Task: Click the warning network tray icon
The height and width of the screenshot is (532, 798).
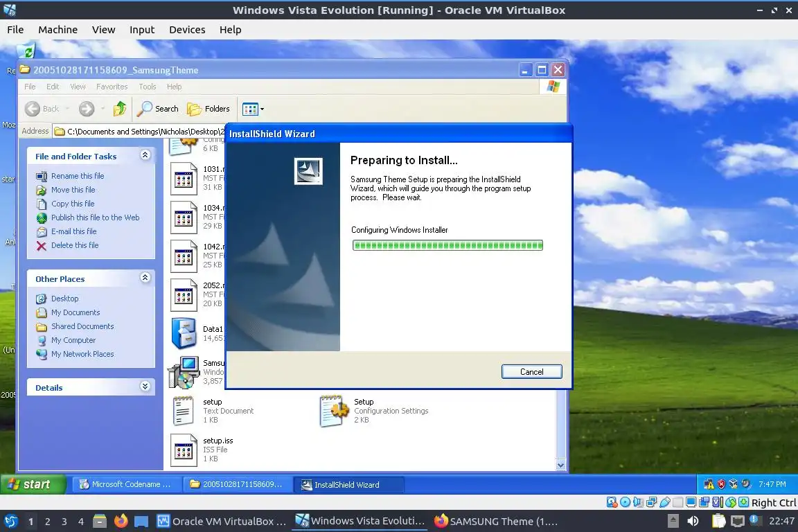Action: click(709, 484)
